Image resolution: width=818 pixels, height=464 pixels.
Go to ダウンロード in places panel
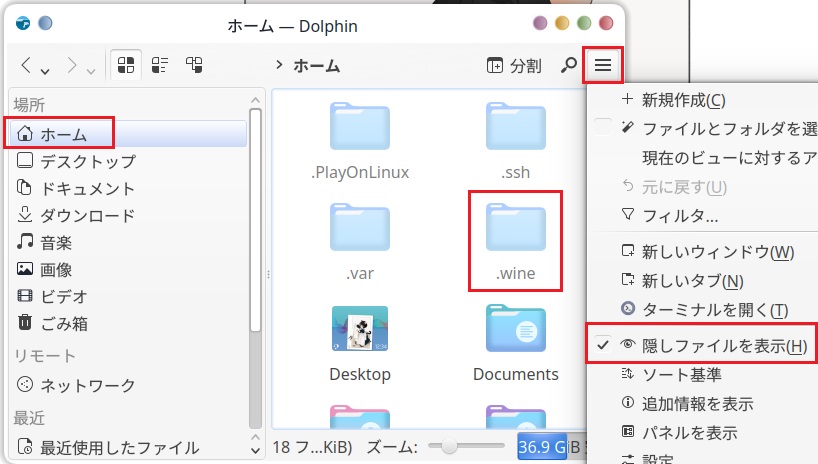point(86,214)
